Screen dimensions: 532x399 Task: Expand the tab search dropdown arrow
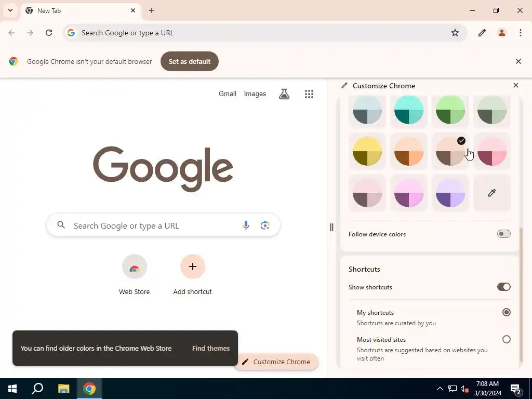[x=10, y=10]
